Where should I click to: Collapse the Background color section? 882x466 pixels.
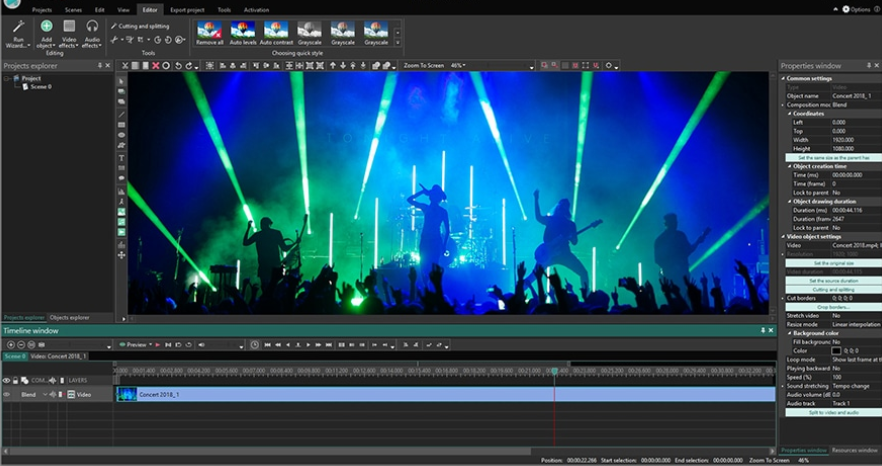coord(789,333)
